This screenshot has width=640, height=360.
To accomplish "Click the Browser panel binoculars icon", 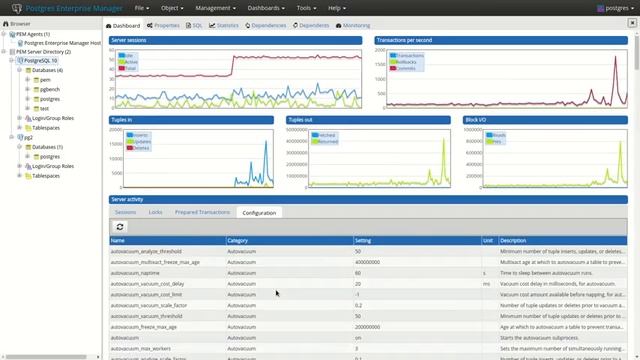I will pyautogui.click(x=6, y=24).
